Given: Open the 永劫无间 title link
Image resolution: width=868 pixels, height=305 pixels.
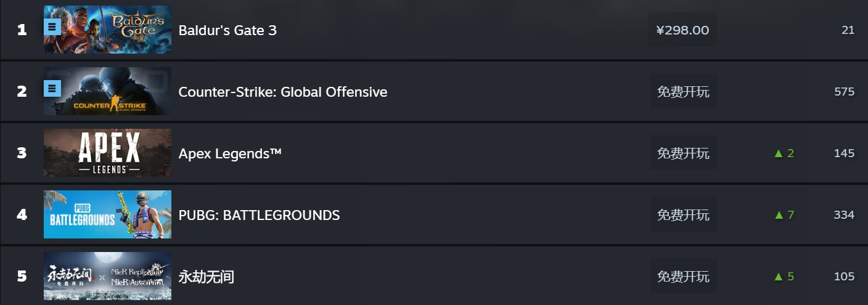Looking at the screenshot, I should pos(207,277).
